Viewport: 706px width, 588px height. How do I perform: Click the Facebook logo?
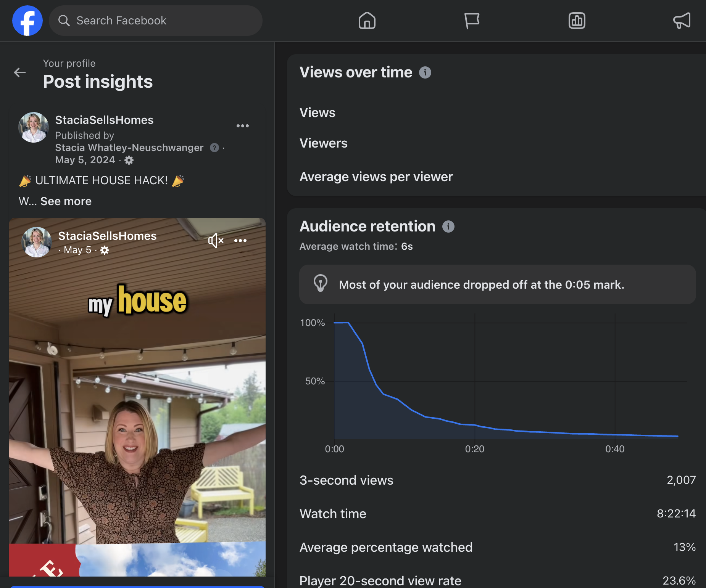(x=27, y=21)
